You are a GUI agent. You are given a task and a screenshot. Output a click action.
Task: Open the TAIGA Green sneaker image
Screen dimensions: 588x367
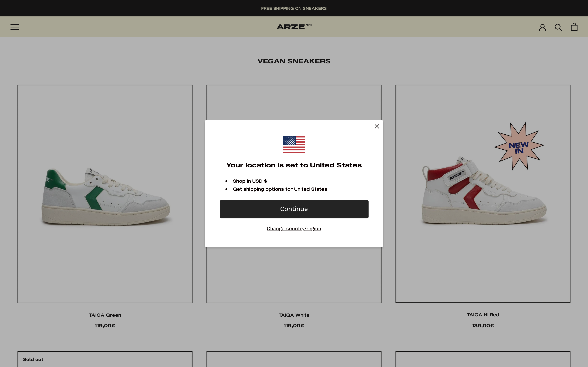[105, 194]
